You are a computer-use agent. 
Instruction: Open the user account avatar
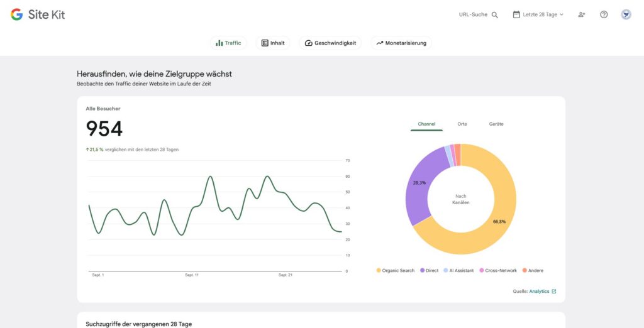click(x=626, y=14)
